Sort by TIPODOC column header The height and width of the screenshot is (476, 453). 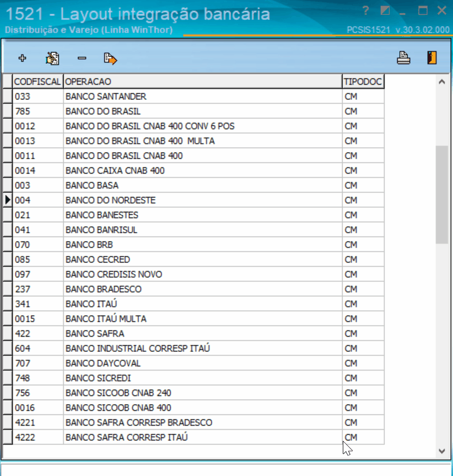(x=363, y=81)
